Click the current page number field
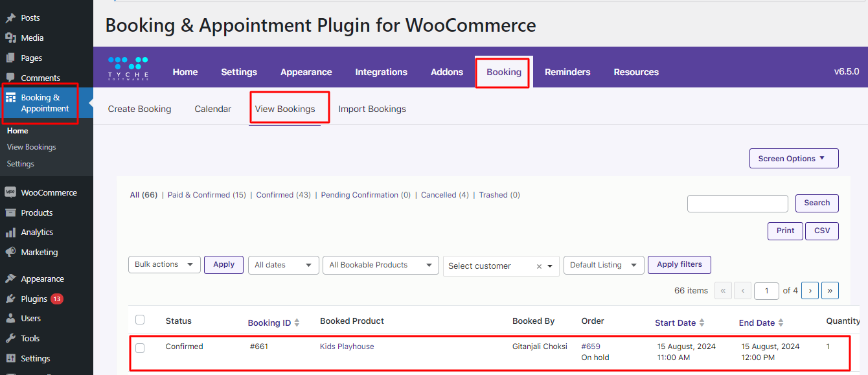This screenshot has width=868, height=375. 767,291
